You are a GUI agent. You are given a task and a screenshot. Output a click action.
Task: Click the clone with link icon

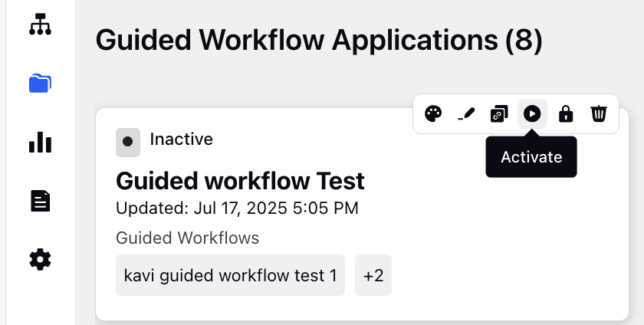499,113
